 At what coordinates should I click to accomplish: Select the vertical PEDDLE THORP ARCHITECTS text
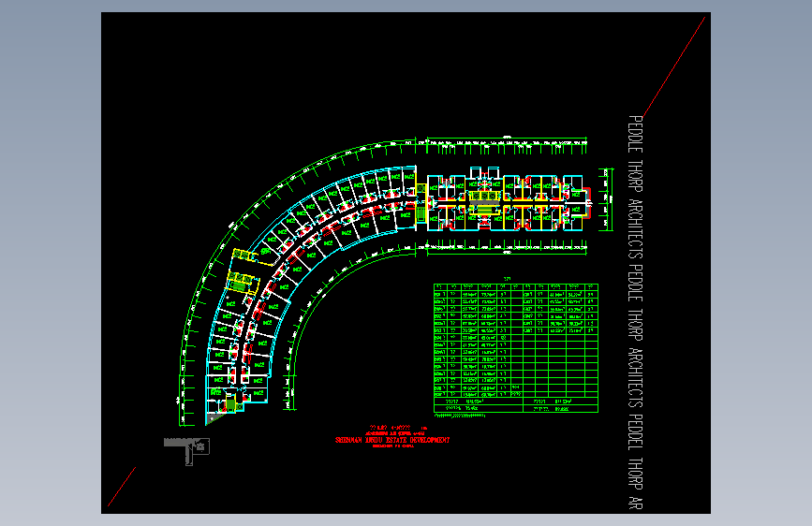click(x=635, y=313)
